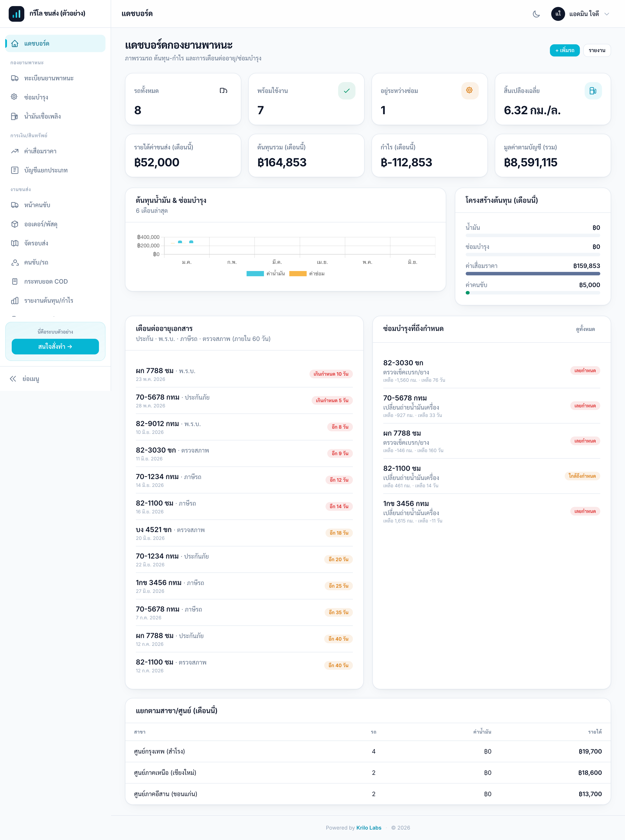Open the น้ำมันเชื้อเพลิง fuel pump icon

point(15,116)
